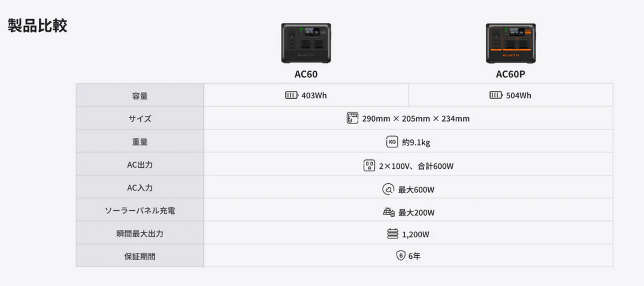The image size is (644, 286).
Task: Click the 製品比較 heading
Action: click(37, 25)
